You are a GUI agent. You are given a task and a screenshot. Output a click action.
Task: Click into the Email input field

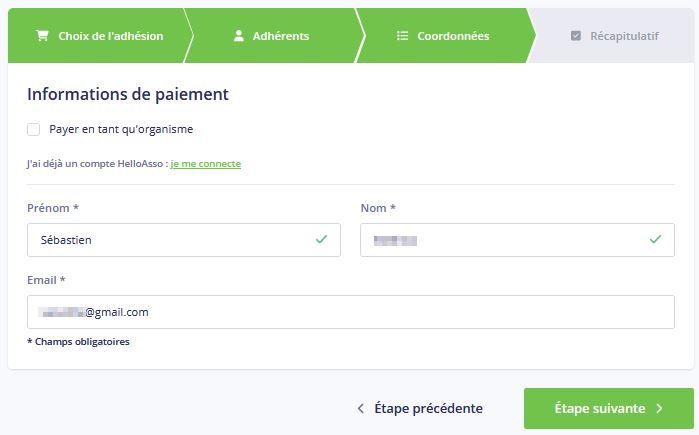coord(351,312)
